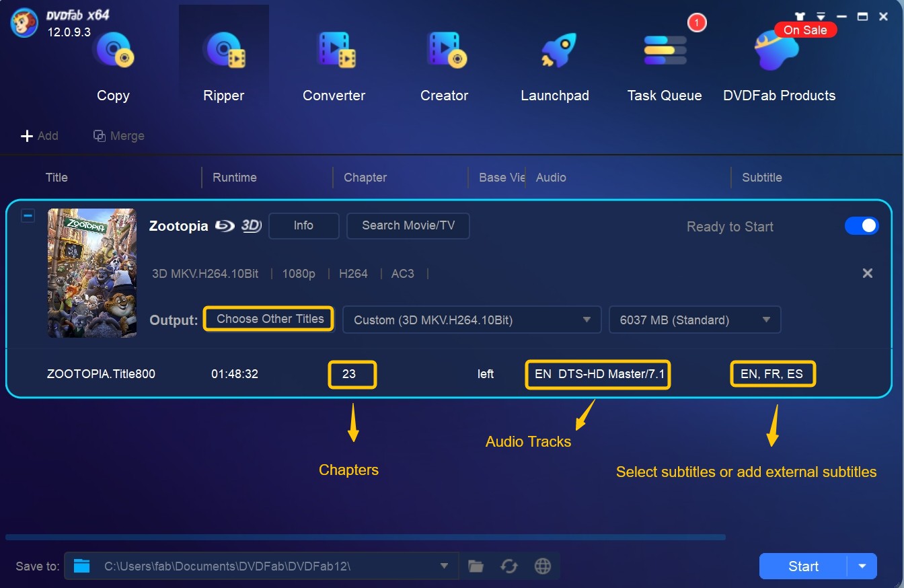Expand the Start button dropdown arrow

(x=862, y=566)
